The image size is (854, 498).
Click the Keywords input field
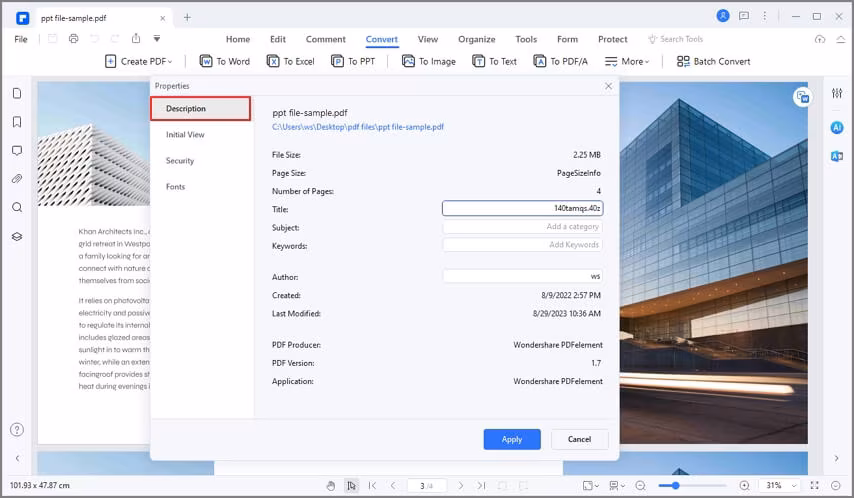(x=522, y=245)
